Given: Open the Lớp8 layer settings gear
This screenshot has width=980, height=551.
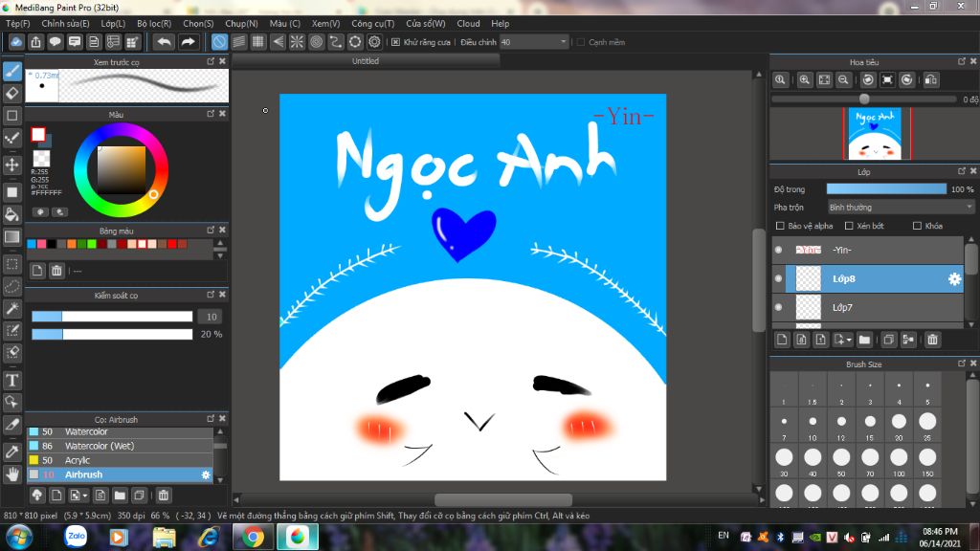Looking at the screenshot, I should [954, 278].
